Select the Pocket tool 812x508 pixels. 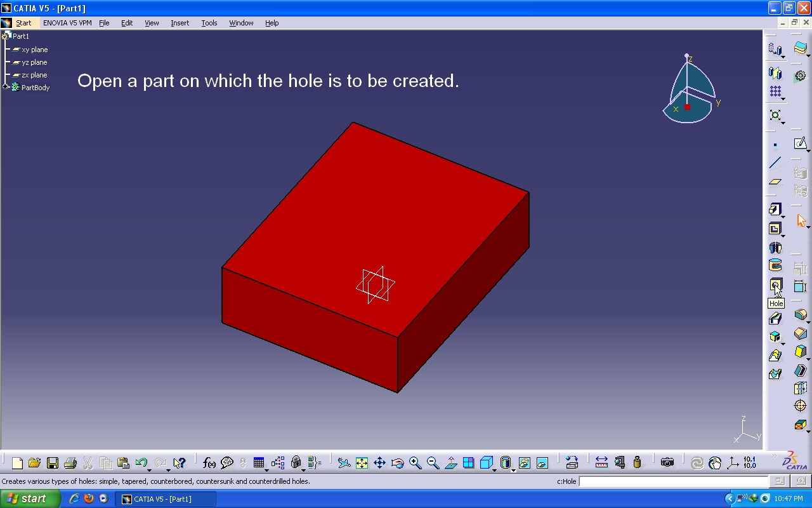(x=775, y=229)
